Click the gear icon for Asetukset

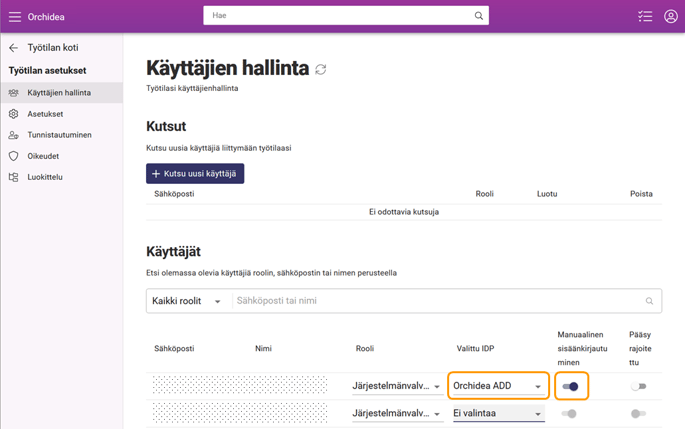click(x=14, y=114)
